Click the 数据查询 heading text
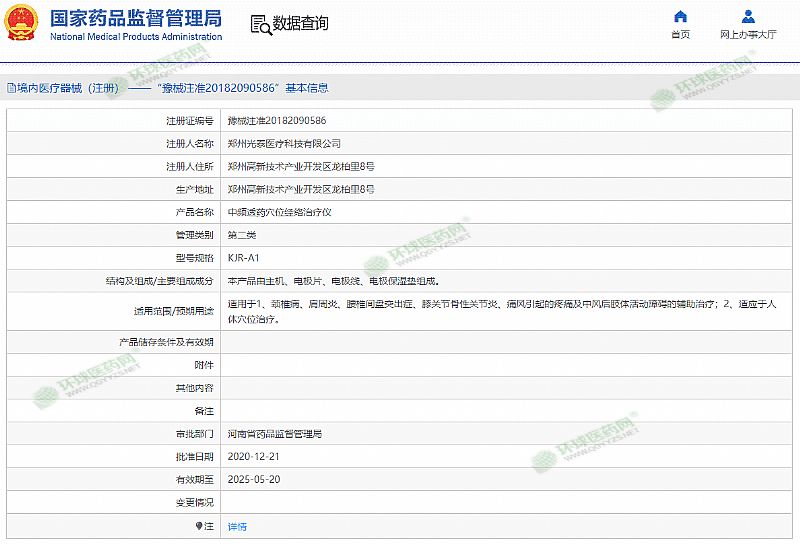The height and width of the screenshot is (544, 800). [x=300, y=24]
